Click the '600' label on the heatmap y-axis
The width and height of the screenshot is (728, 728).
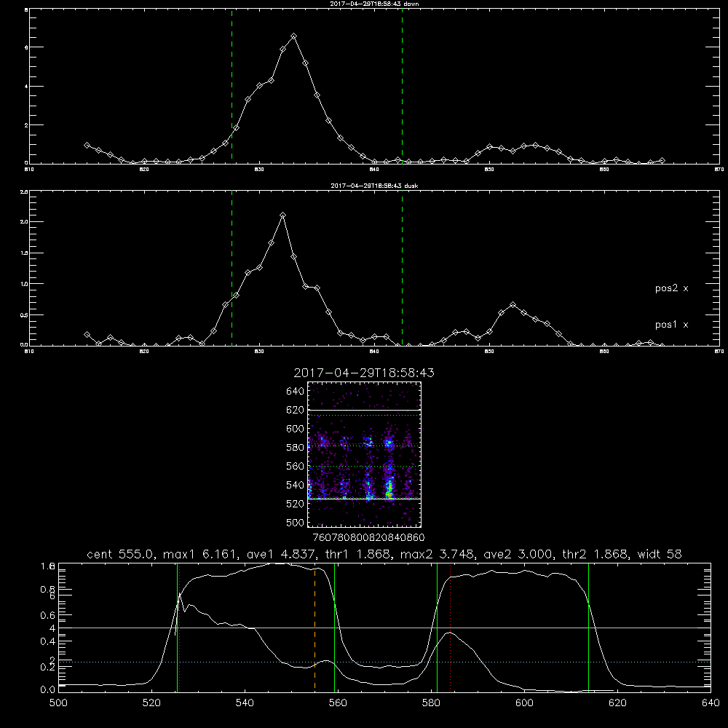click(x=296, y=429)
